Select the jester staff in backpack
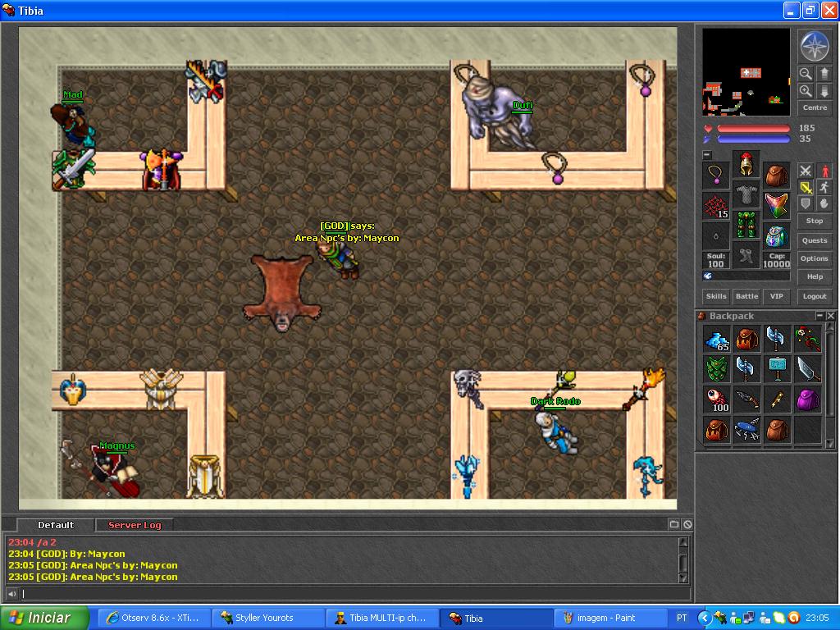840x630 pixels. tap(808, 339)
